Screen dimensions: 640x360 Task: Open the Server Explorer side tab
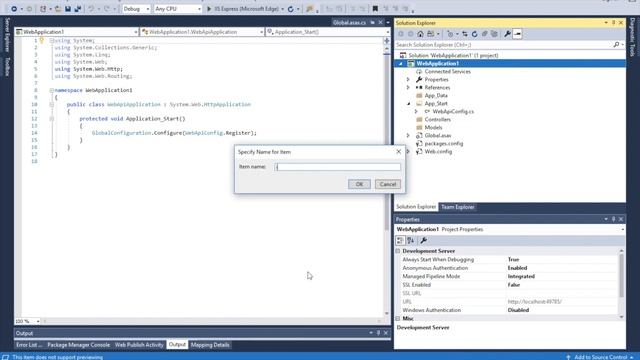[7, 35]
